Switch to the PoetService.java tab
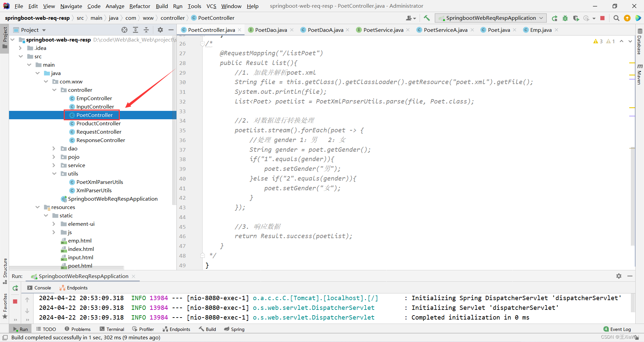 [x=383, y=30]
